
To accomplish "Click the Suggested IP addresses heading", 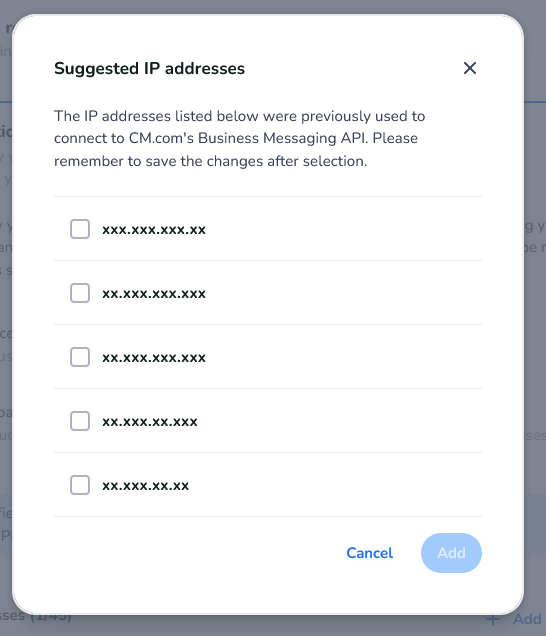I will coord(149,69).
